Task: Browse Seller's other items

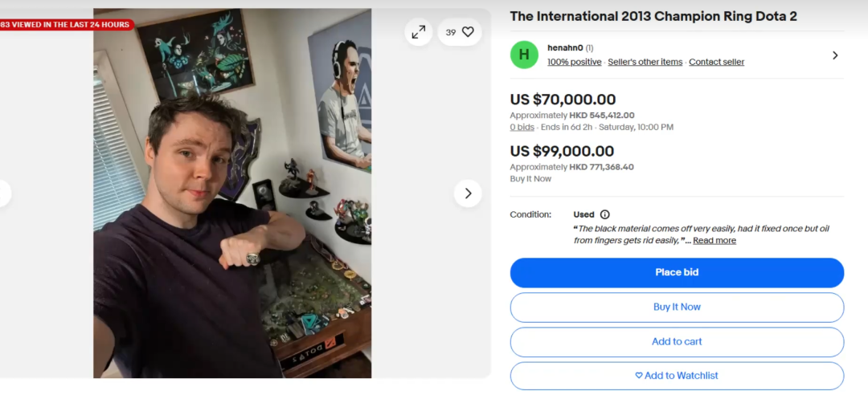Action: click(645, 62)
